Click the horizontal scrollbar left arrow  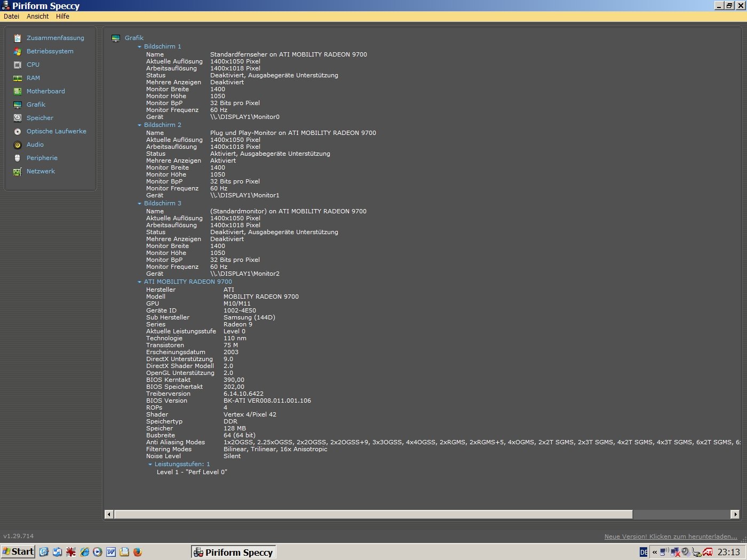click(109, 515)
